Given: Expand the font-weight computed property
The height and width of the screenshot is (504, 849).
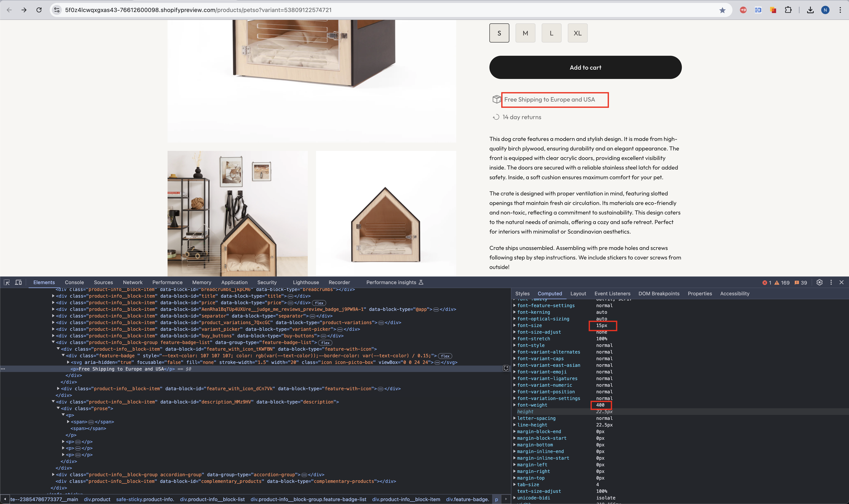Looking at the screenshot, I should (515, 405).
